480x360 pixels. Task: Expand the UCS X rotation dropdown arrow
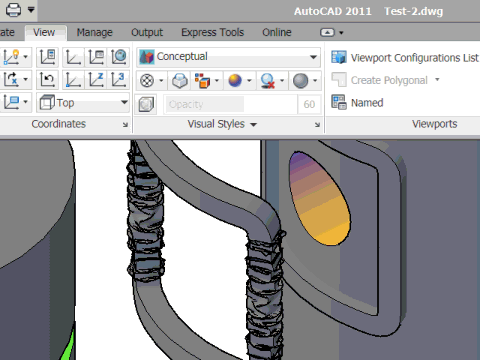pos(25,79)
